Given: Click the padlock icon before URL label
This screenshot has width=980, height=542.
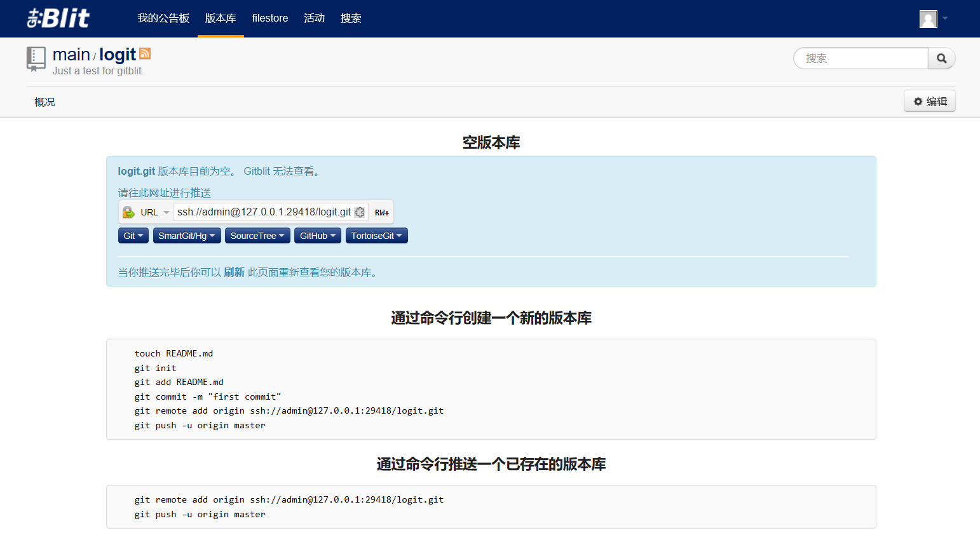Looking at the screenshot, I should [128, 212].
